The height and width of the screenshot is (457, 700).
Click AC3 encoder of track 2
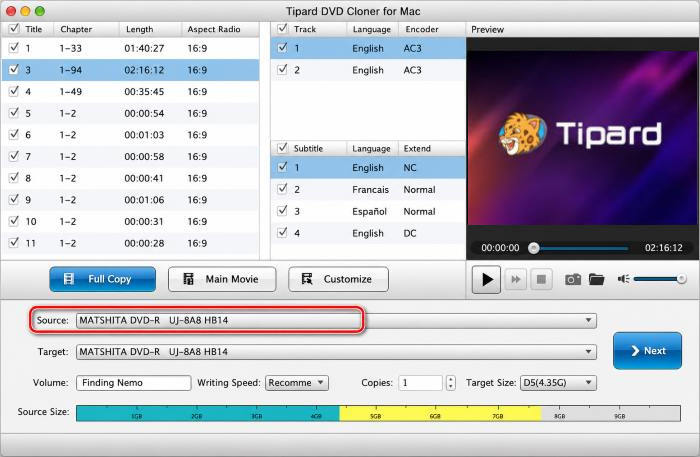pos(412,70)
